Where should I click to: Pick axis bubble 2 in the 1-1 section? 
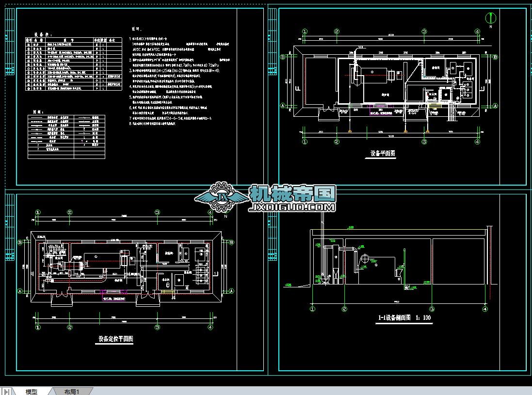click(344, 309)
